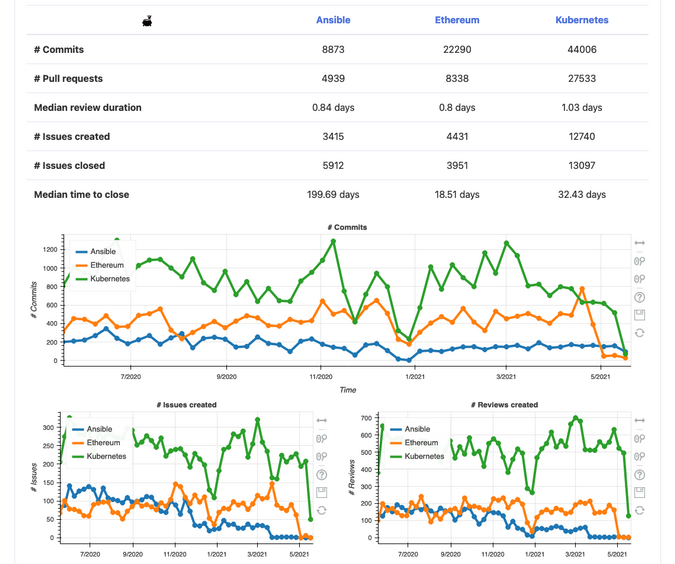Toggle Kubernetes series in Reviews created legend

click(x=418, y=456)
